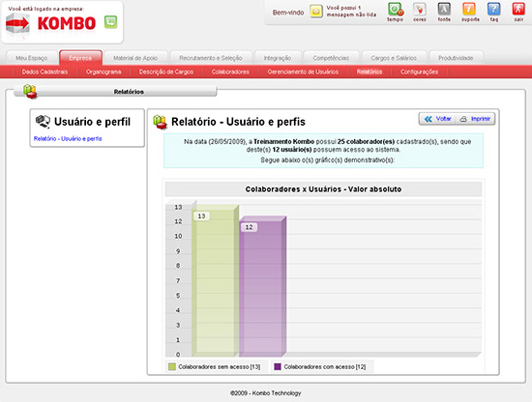Click the purple bar labeled 12

262,286
